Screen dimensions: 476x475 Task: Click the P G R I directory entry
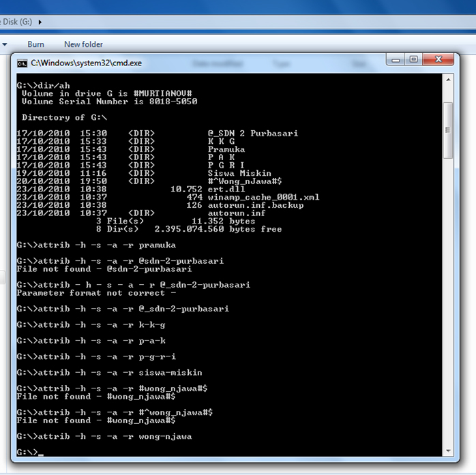pos(226,166)
